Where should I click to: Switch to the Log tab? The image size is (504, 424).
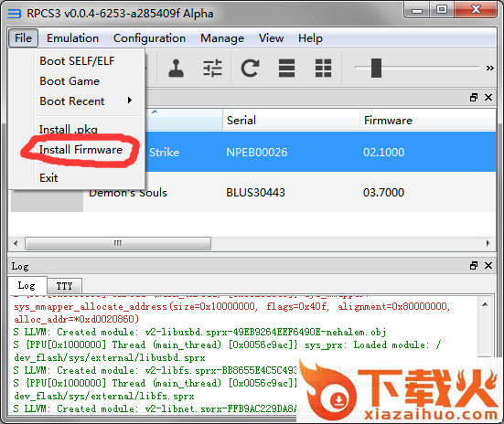tap(27, 285)
